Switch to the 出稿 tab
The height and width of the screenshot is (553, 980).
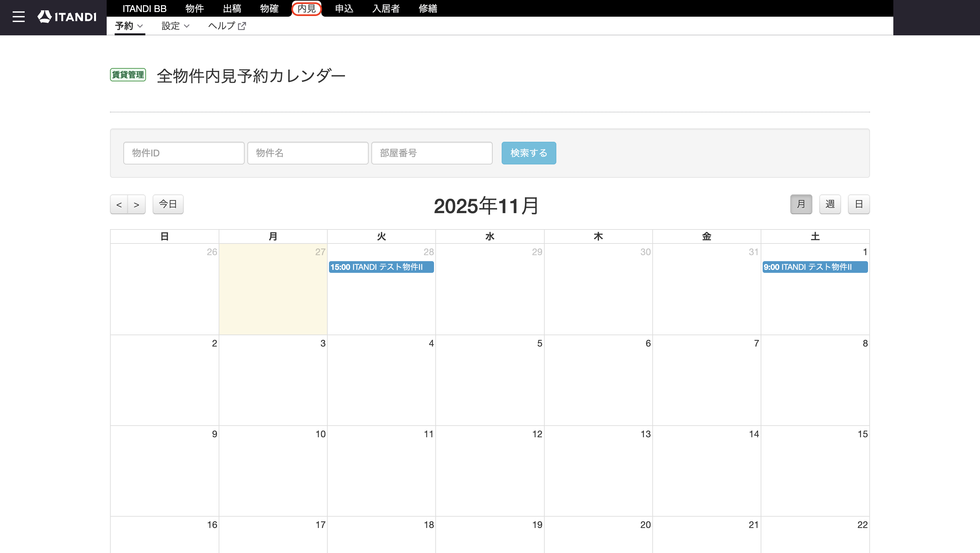pyautogui.click(x=232, y=8)
